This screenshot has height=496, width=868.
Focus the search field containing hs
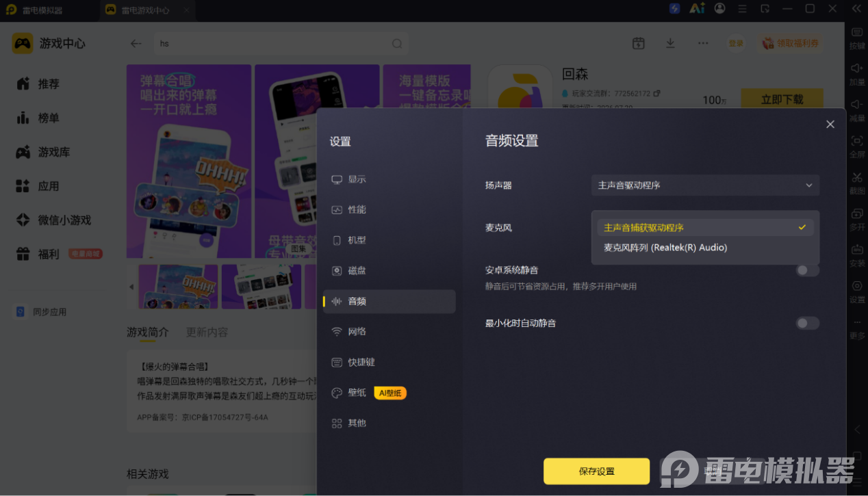coord(281,43)
